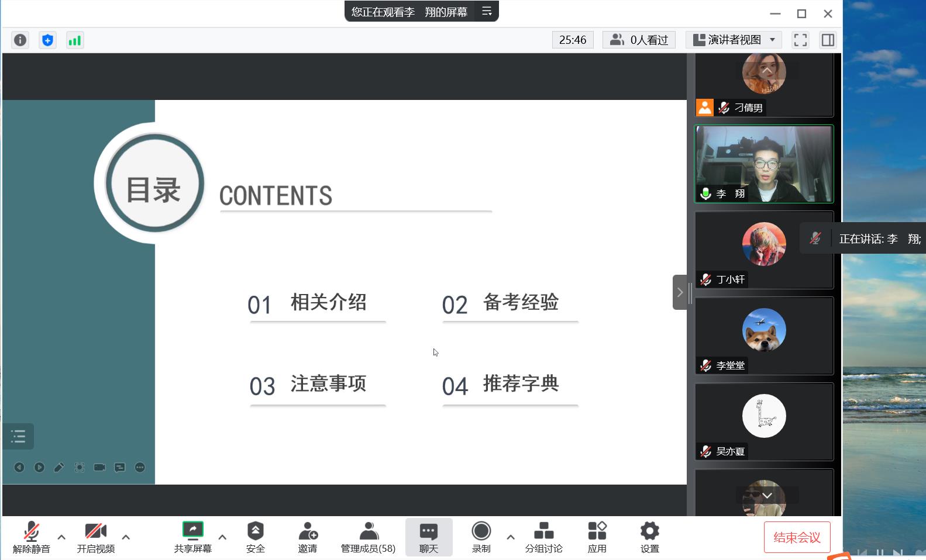Expand share screen options arrow

(222, 537)
